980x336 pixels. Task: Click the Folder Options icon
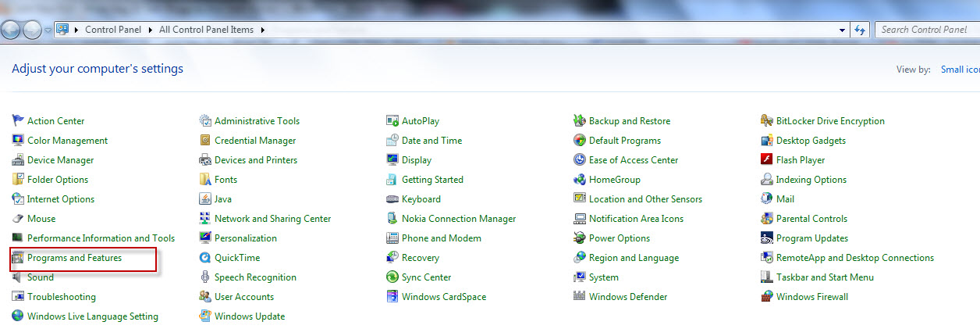18,179
